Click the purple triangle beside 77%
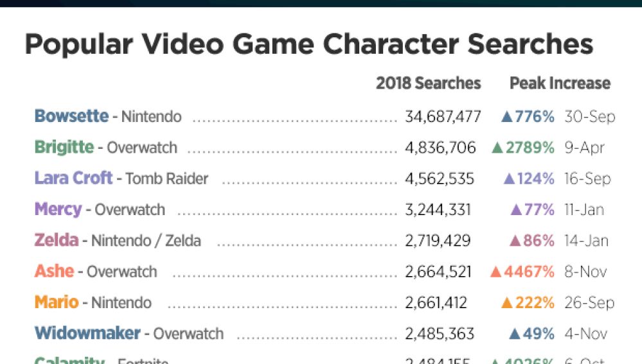This screenshot has height=364, width=642. (515, 209)
